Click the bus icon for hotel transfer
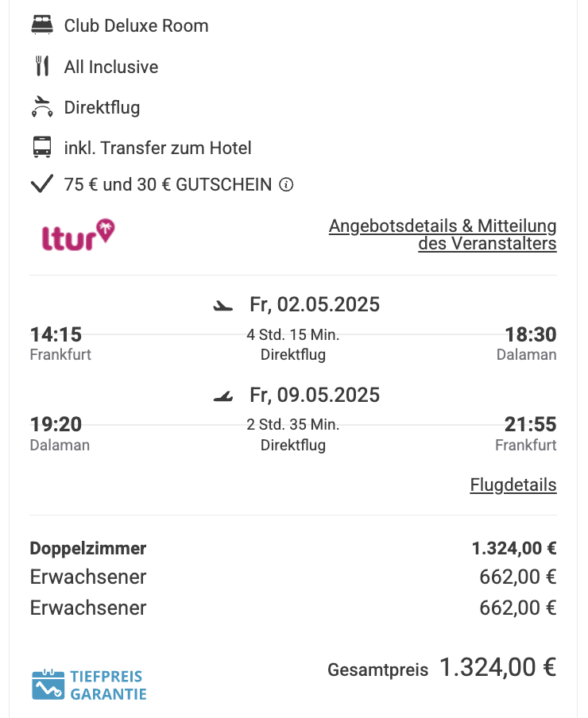This screenshot has height=718, width=588. (41, 147)
